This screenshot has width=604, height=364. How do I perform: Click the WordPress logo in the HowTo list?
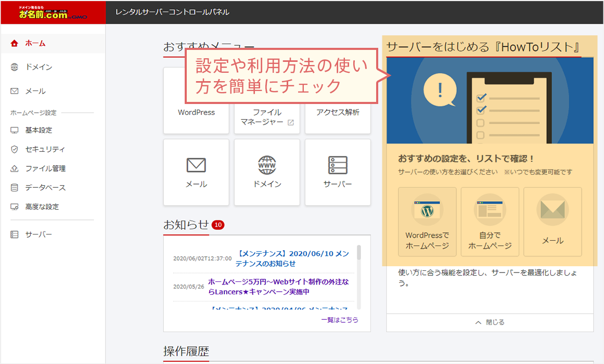click(427, 210)
